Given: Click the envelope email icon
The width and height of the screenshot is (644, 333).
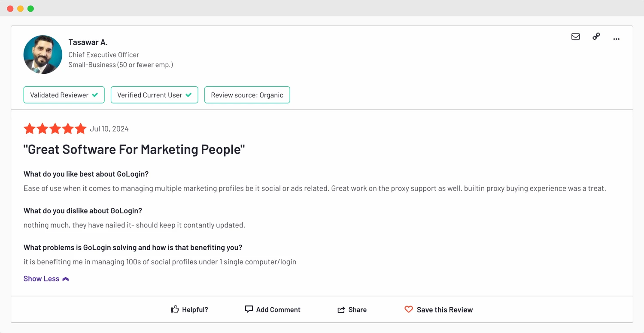Looking at the screenshot, I should pos(576,37).
